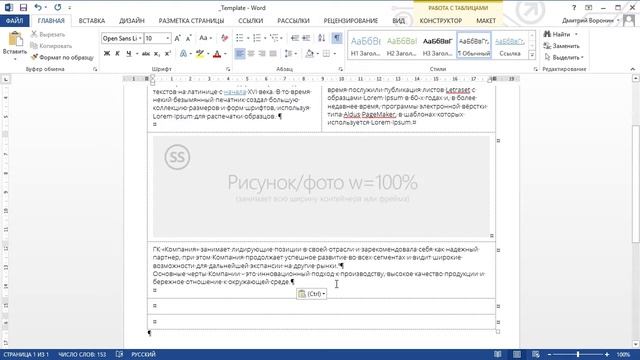
Task: Switch to the ВСТАВКА tab
Action: [92, 20]
